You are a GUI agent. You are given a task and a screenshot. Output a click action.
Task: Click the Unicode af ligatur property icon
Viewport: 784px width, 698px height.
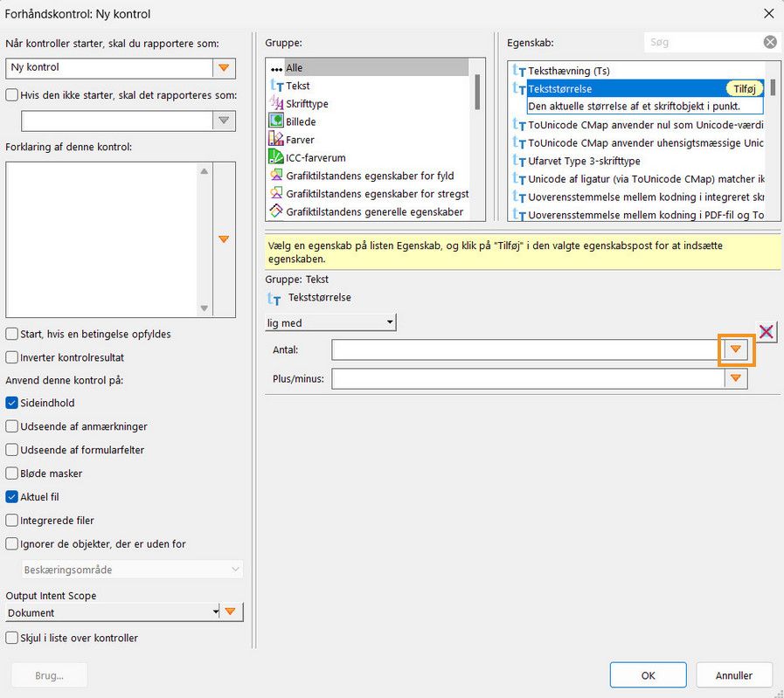click(x=519, y=179)
